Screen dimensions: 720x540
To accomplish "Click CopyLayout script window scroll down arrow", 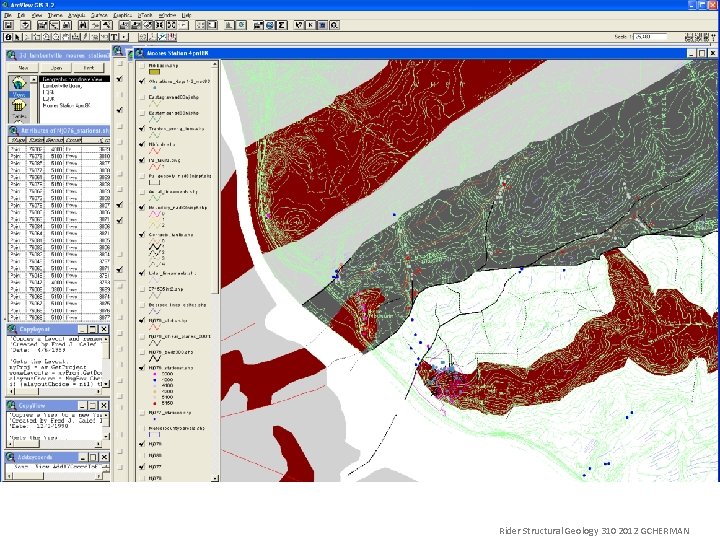I will 106,383.
